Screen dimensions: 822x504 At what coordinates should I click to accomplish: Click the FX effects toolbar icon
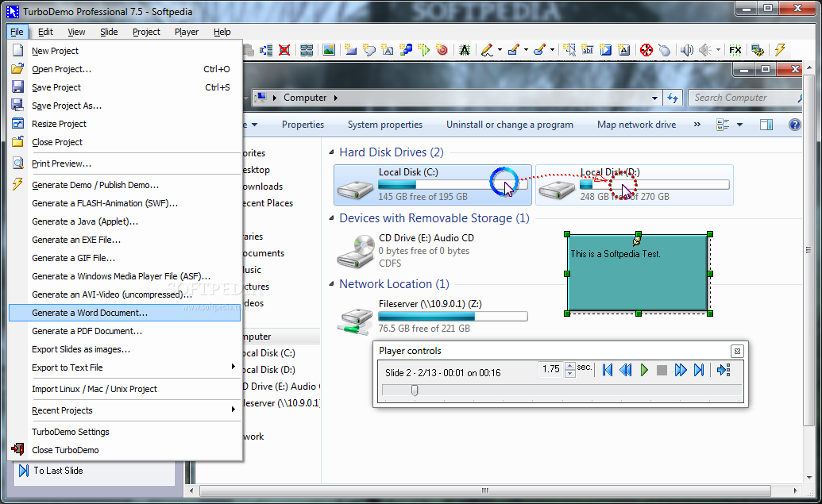click(x=735, y=50)
